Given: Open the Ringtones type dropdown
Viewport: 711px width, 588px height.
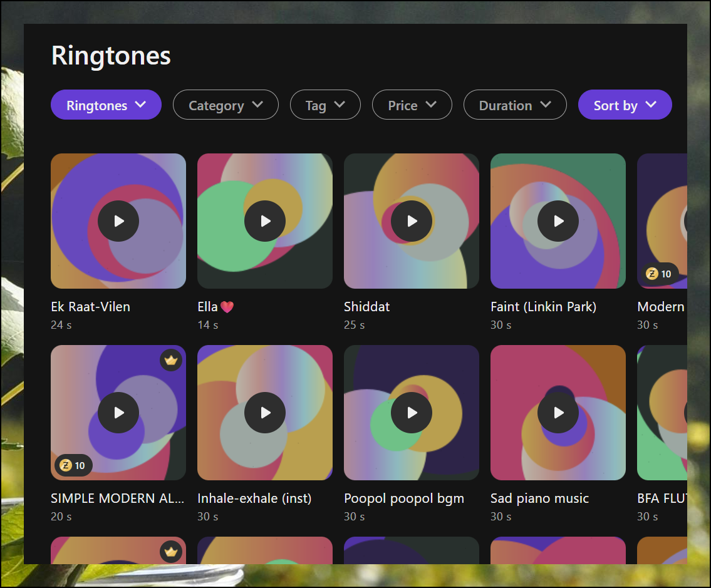Looking at the screenshot, I should 106,105.
